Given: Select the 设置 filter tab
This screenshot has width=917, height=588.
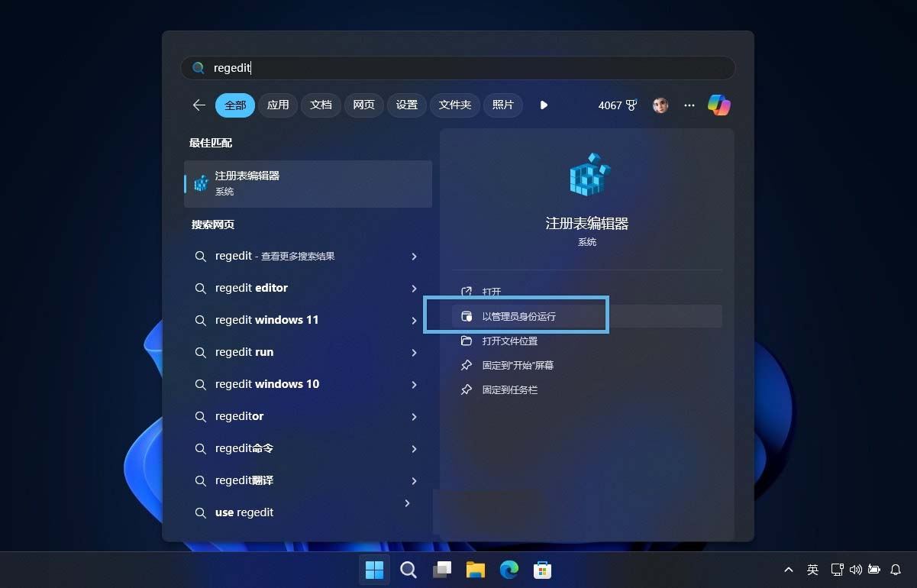Looking at the screenshot, I should tap(406, 105).
